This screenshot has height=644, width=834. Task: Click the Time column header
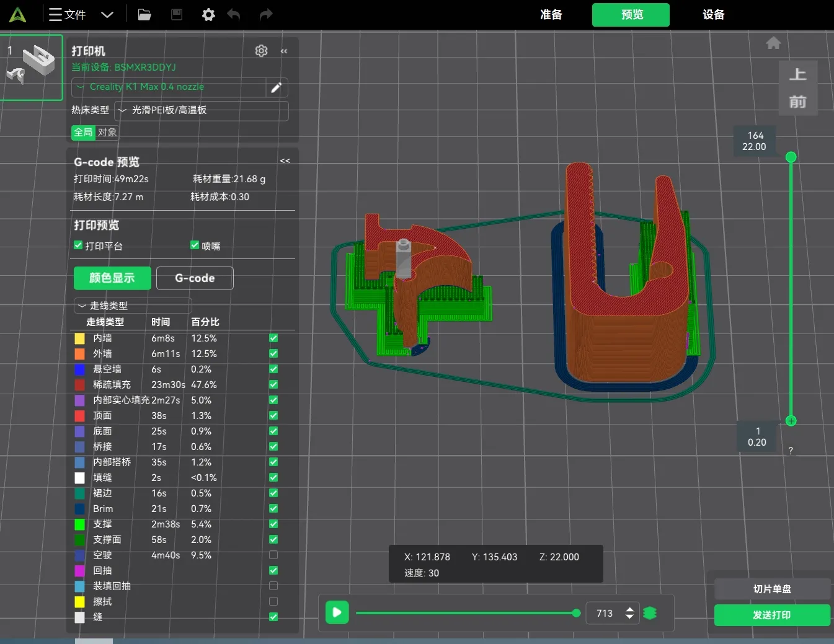tap(161, 322)
